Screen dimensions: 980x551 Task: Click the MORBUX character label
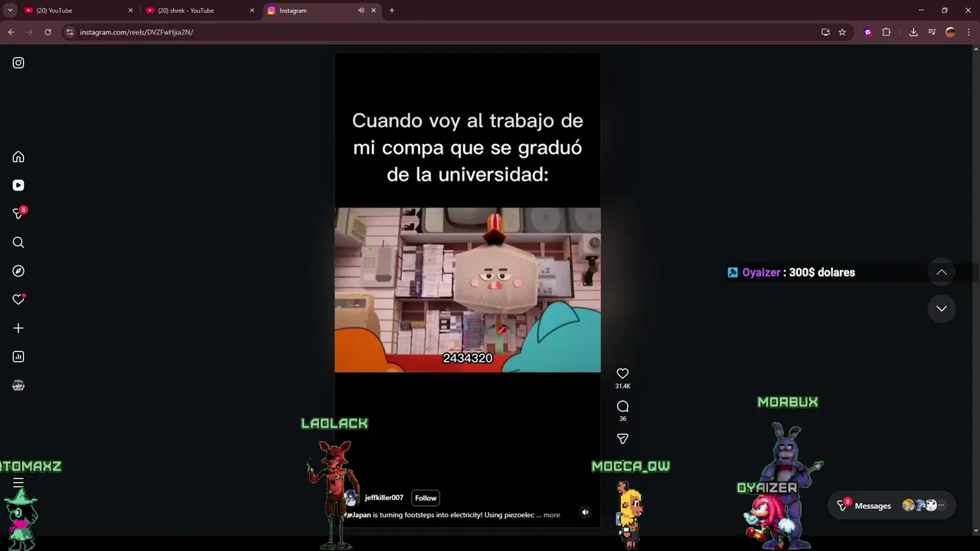(x=788, y=402)
